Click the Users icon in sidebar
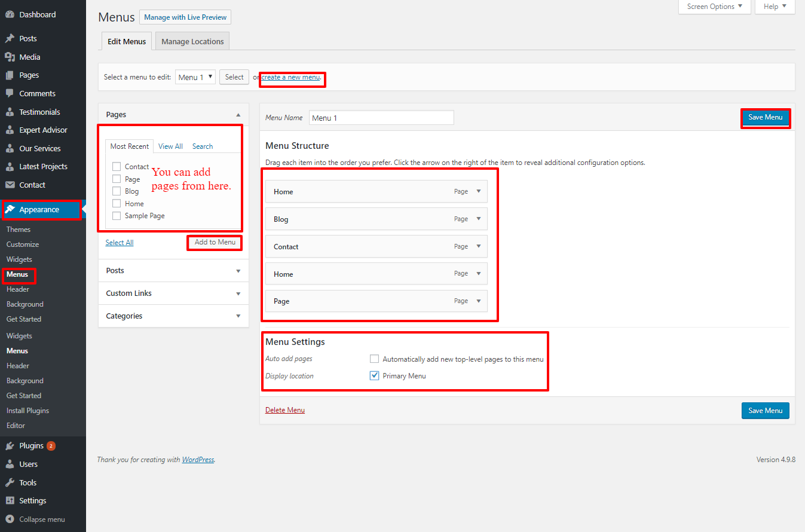Screen dimensions: 805x532 click(10, 464)
